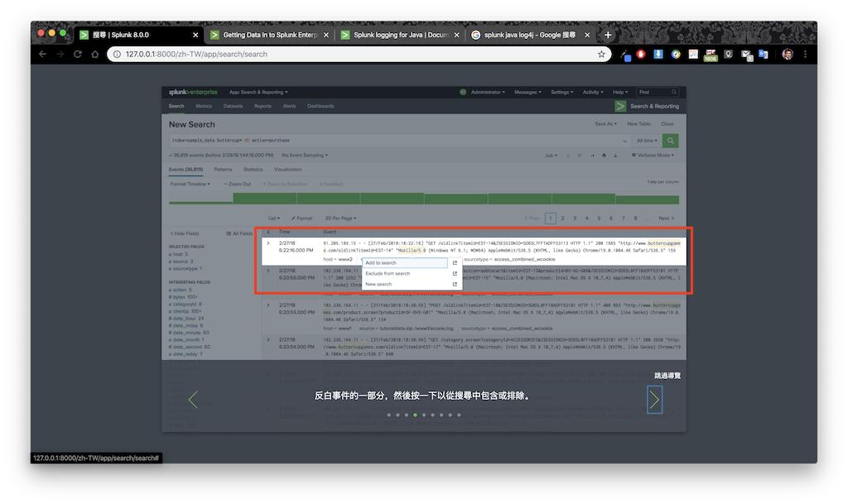The width and height of the screenshot is (848, 504).
Task: Expand the 6:22:16.000 PM event row
Action: 268,243
